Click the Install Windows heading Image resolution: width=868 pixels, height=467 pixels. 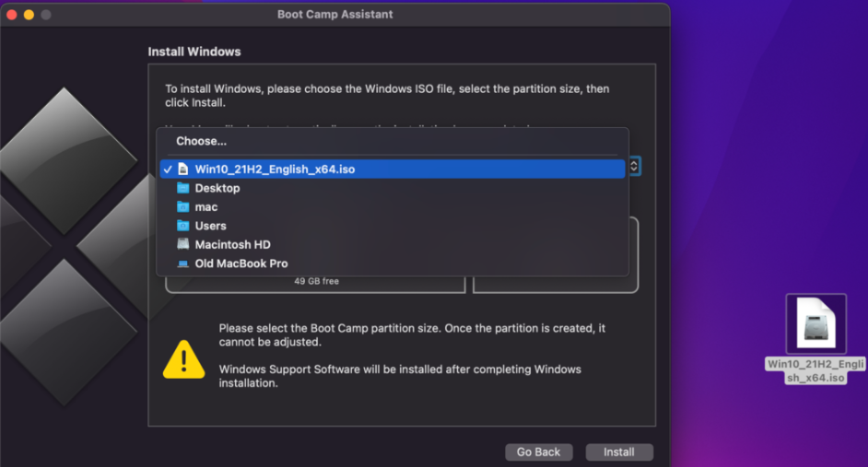point(194,52)
